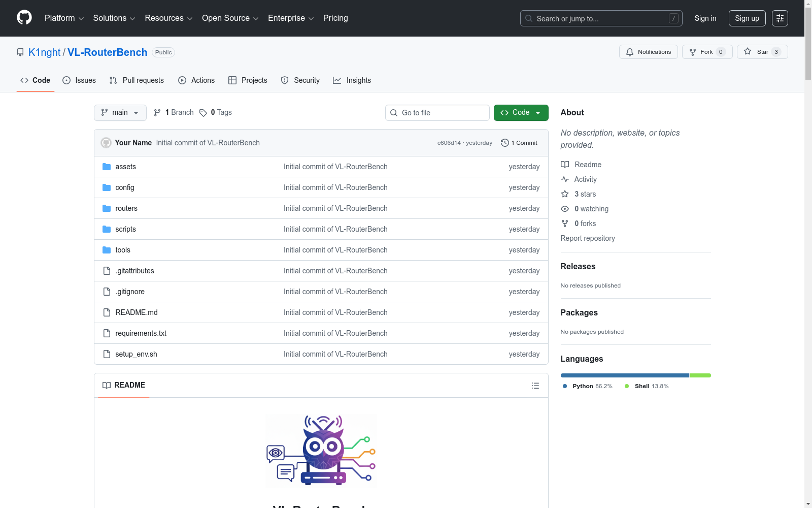Image resolution: width=812 pixels, height=508 pixels.
Task: Open the command palette icon button
Action: [780, 18]
